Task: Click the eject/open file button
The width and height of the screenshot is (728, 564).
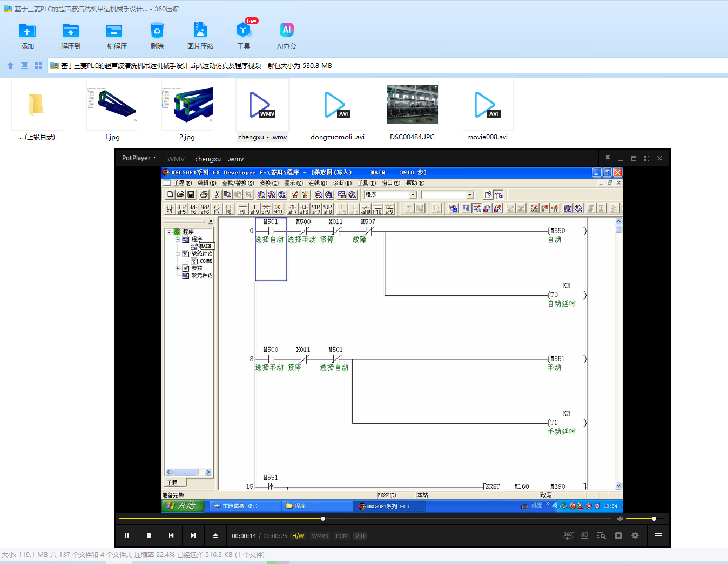Action: pos(215,535)
